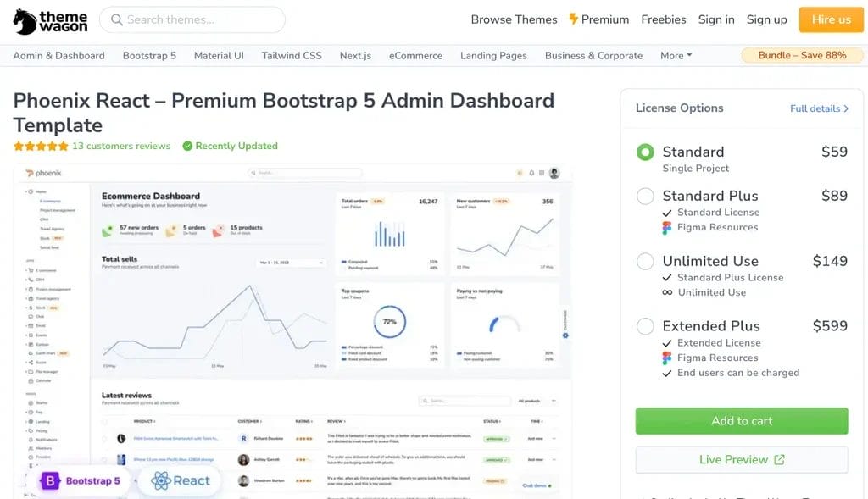Click the five-star rating icons

41,146
